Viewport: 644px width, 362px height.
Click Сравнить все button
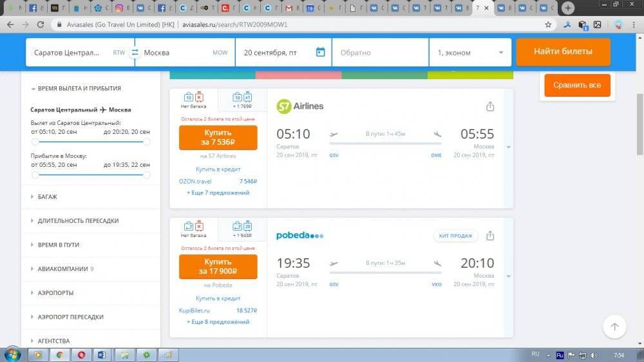[x=577, y=85]
